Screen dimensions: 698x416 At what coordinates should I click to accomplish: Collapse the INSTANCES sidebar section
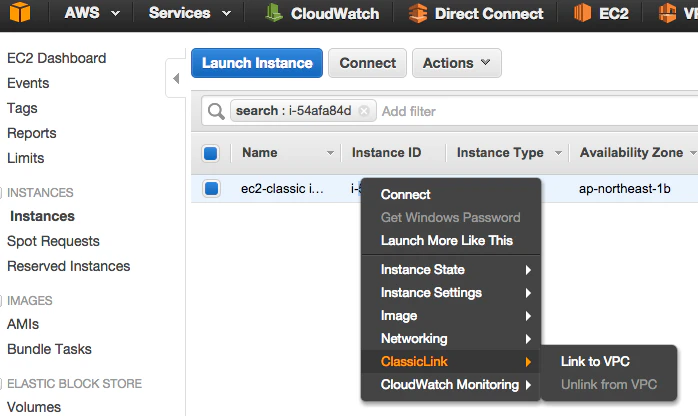coord(1,192)
